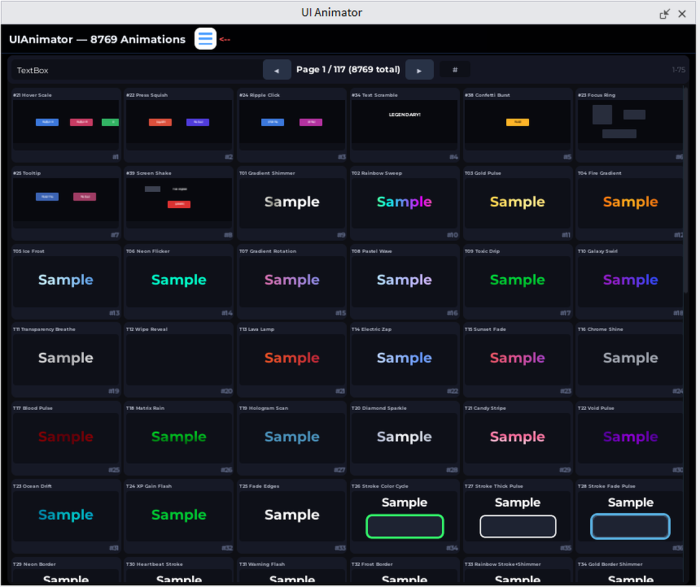Go to the next page of animations
Viewport: 700px width, 587px height.
pos(419,70)
